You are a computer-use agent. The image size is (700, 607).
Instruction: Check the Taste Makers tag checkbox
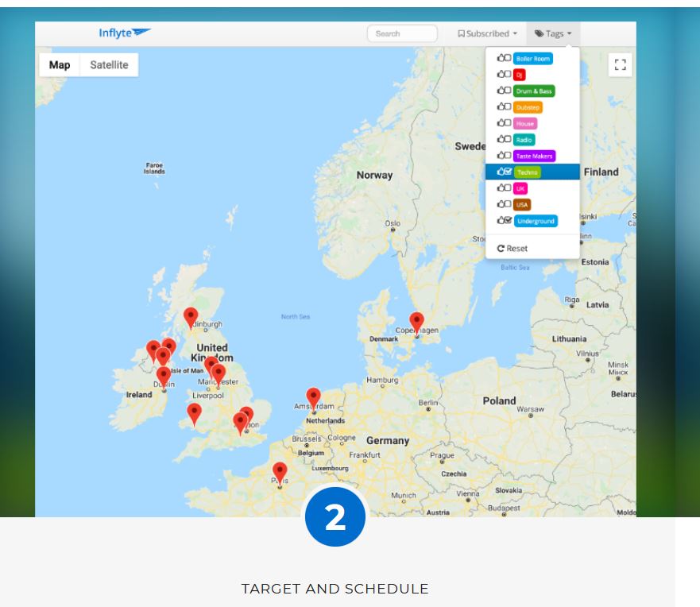point(508,155)
